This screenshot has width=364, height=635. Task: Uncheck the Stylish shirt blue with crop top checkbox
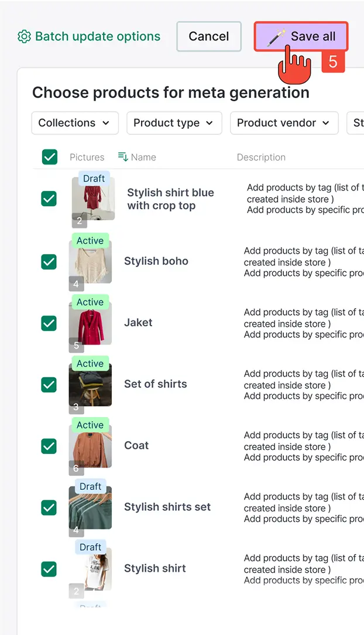tap(49, 199)
